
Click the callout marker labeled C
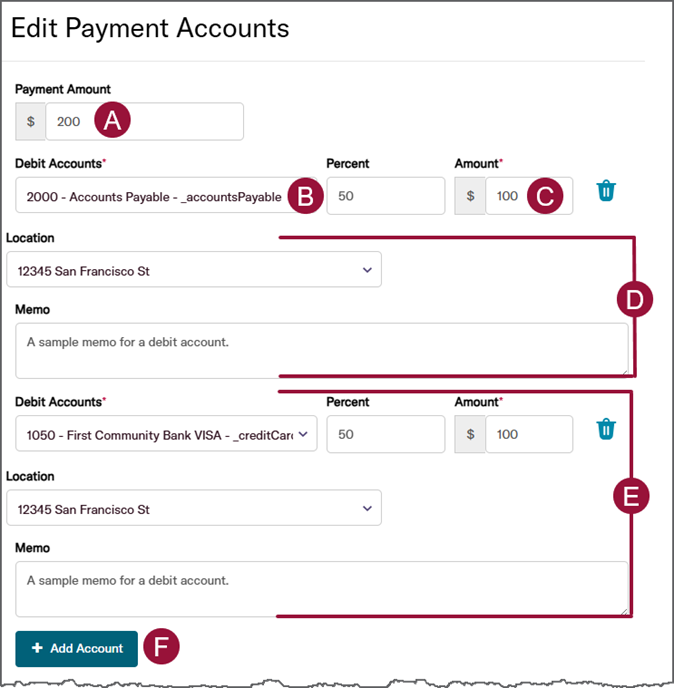(544, 196)
